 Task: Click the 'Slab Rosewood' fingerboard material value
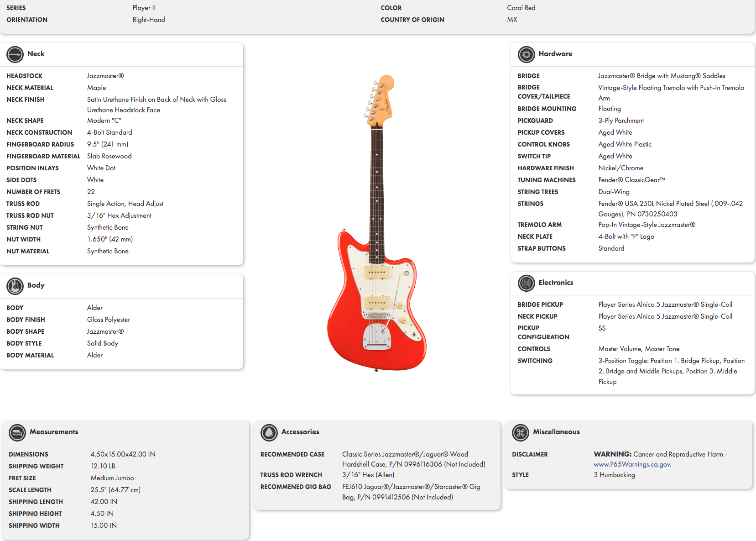[x=109, y=156]
